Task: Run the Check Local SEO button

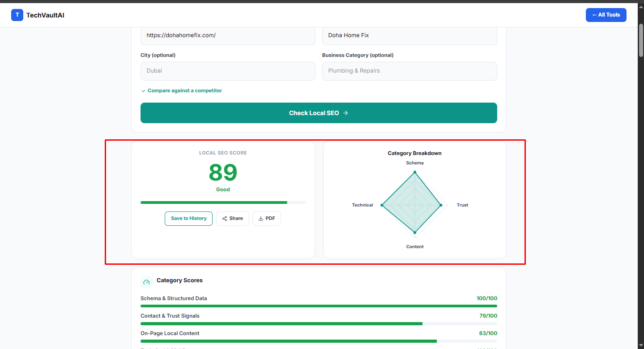Action: tap(319, 113)
